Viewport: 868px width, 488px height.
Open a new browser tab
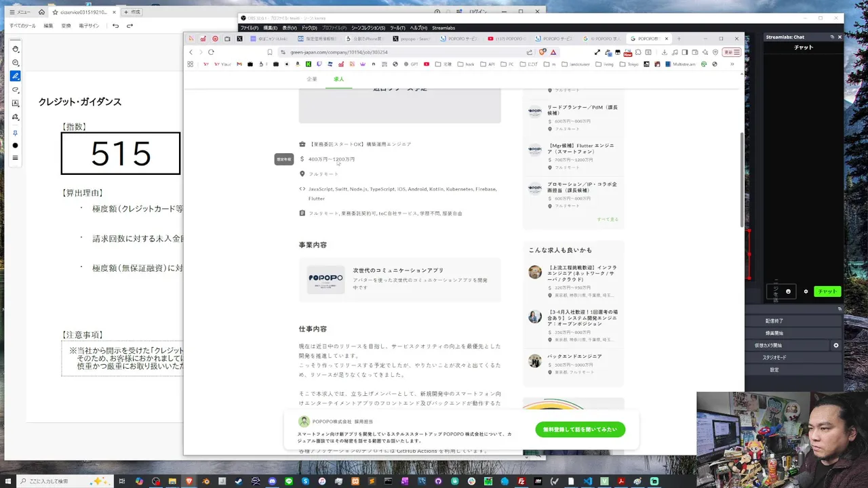click(679, 39)
